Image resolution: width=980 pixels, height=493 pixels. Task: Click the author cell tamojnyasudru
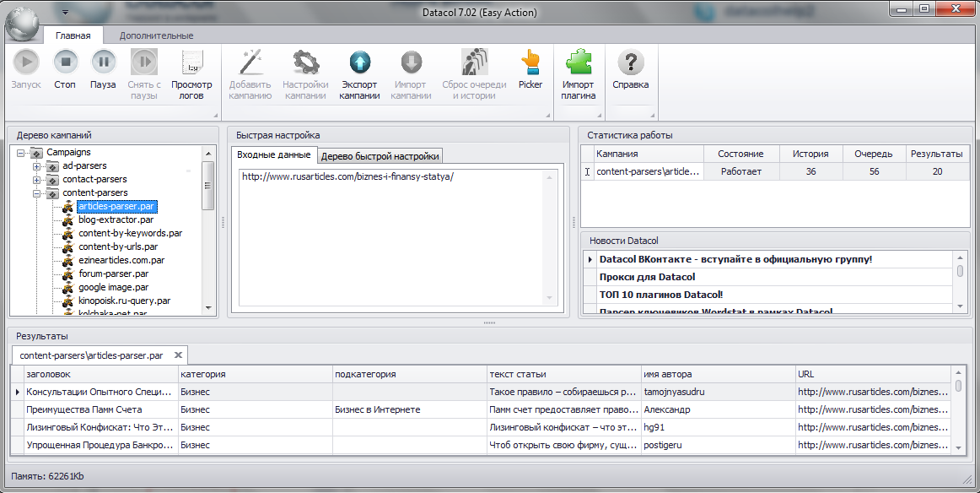click(718, 393)
